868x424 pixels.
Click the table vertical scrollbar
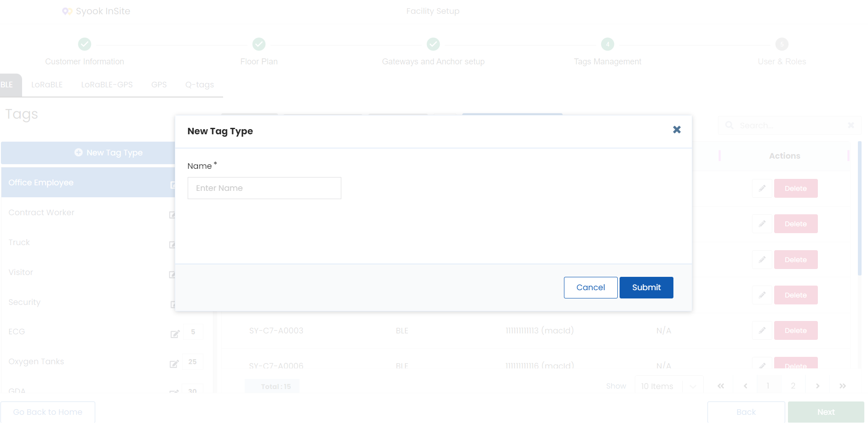[860, 209]
